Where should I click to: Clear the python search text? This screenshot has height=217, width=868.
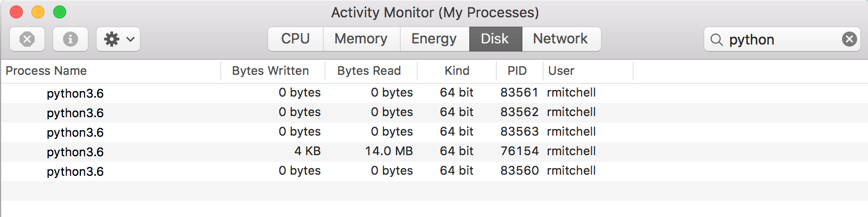click(849, 39)
